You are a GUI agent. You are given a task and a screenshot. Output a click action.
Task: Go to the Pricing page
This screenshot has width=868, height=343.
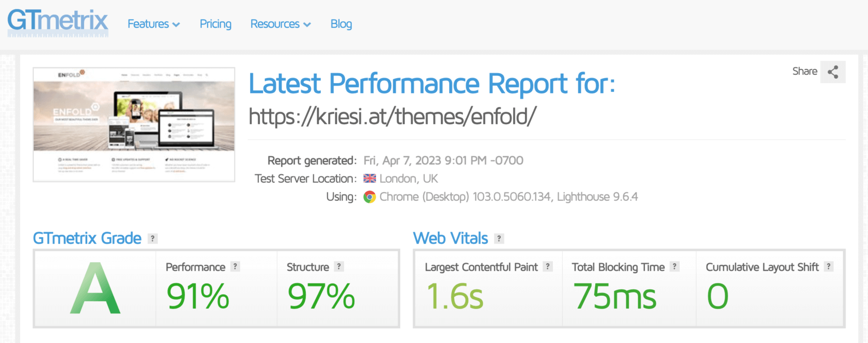coord(215,24)
